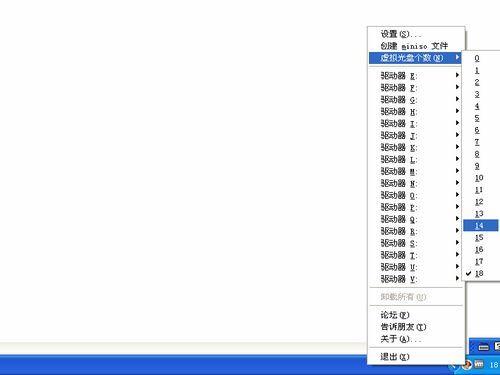Set virtual drive count to 7
Screen dimensions: 500x375
(481, 142)
